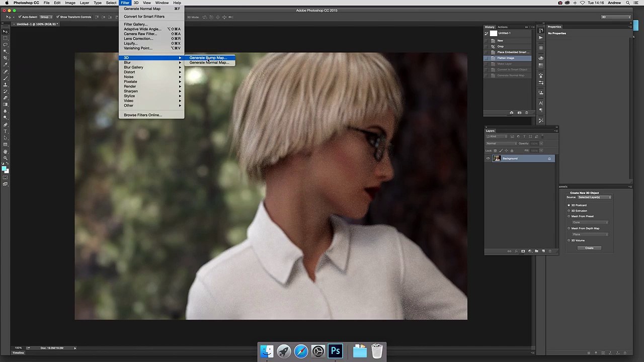Image resolution: width=644 pixels, height=362 pixels.
Task: Open the Source Selected Layer(s) dropdown
Action: tap(594, 197)
